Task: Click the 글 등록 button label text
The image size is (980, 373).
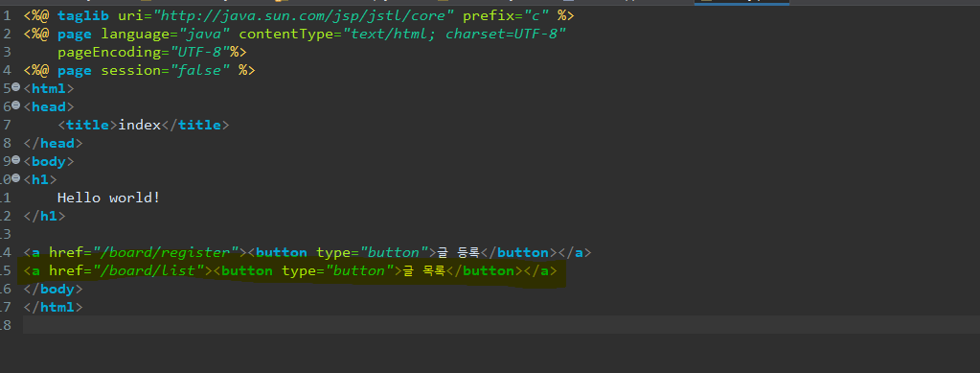Action: click(x=458, y=252)
